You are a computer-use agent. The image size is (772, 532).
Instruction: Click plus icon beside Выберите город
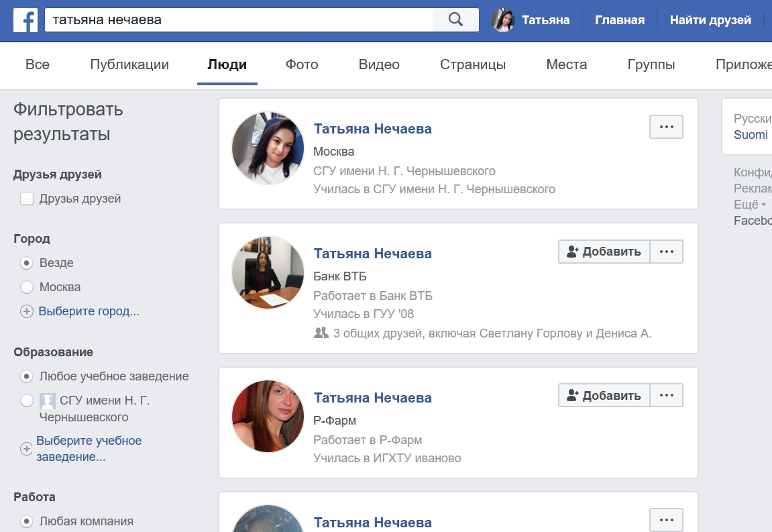point(27,311)
